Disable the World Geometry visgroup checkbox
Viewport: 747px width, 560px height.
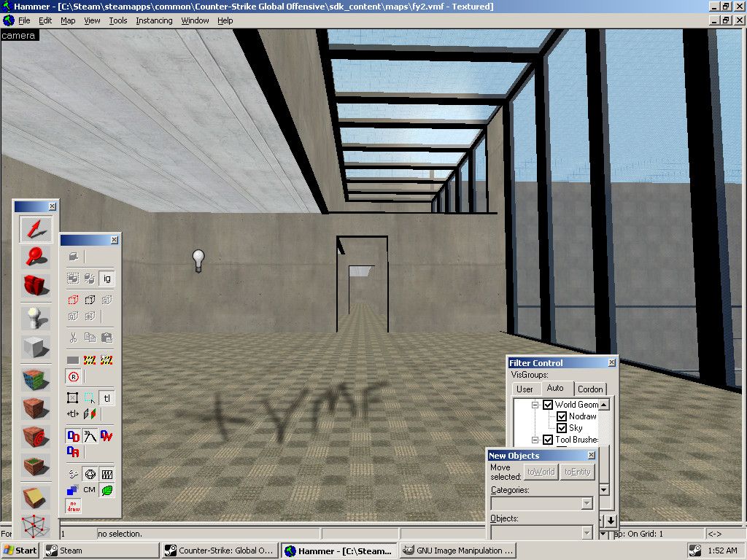(x=548, y=405)
